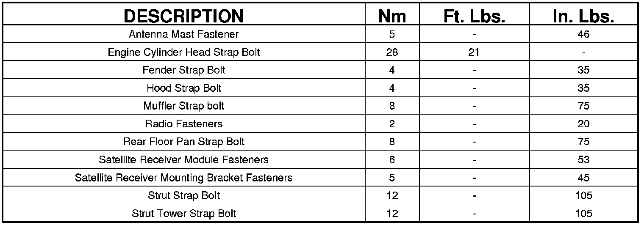This screenshot has width=644, height=225.
Task: Select the In. Lbs. column header
Action: pos(583,16)
